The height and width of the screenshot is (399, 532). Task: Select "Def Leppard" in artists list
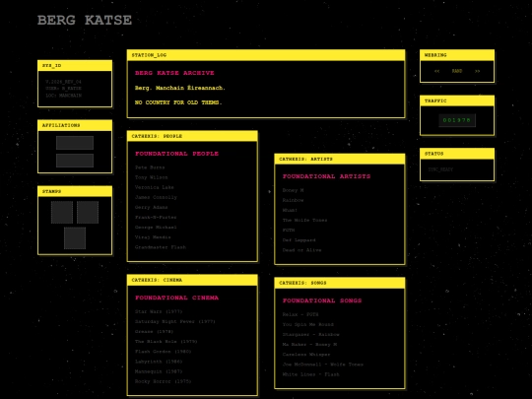pyautogui.click(x=299, y=240)
